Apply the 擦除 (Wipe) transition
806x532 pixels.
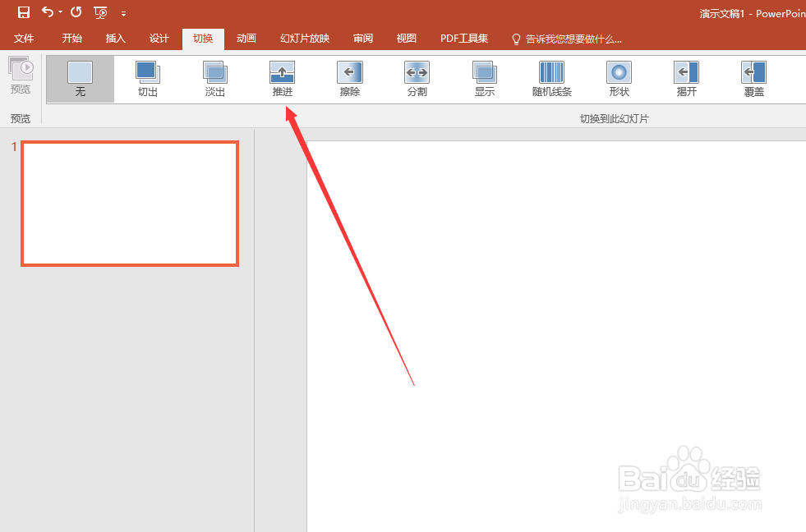[349, 79]
